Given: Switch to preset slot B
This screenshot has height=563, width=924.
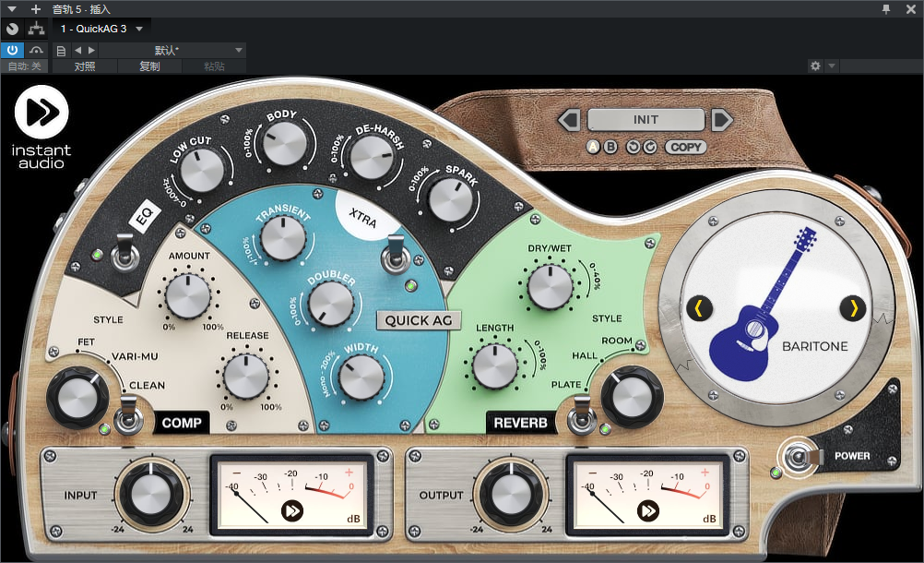Looking at the screenshot, I should pyautogui.click(x=610, y=147).
